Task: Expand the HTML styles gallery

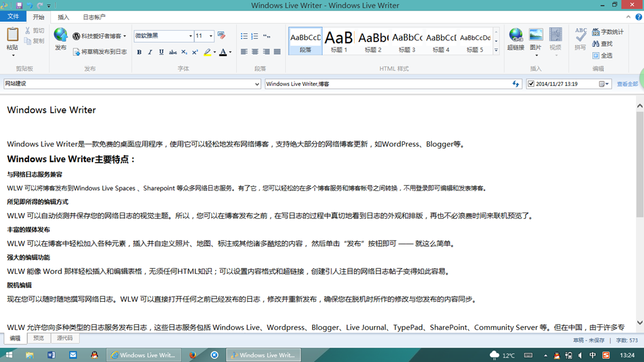Action: [496, 50]
